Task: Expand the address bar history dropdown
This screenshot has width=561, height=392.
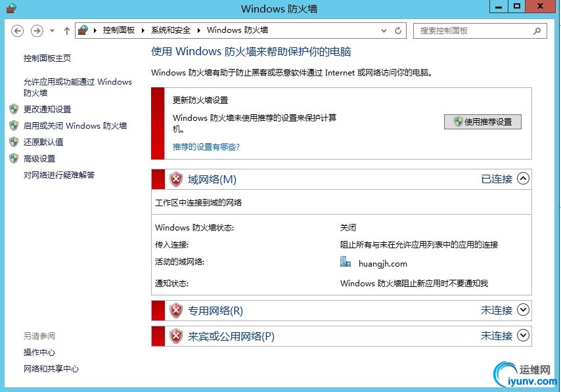Action: [x=384, y=31]
